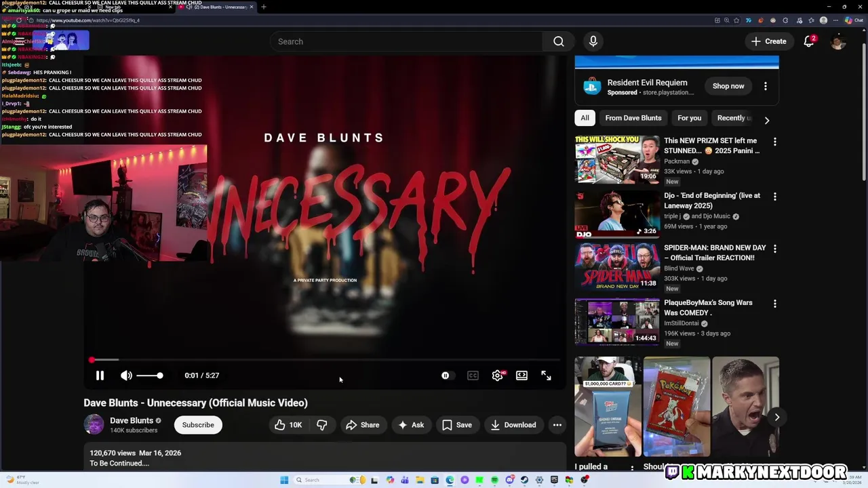868x488 pixels.
Task: Dislike the video with thumbs down
Action: tap(322, 425)
